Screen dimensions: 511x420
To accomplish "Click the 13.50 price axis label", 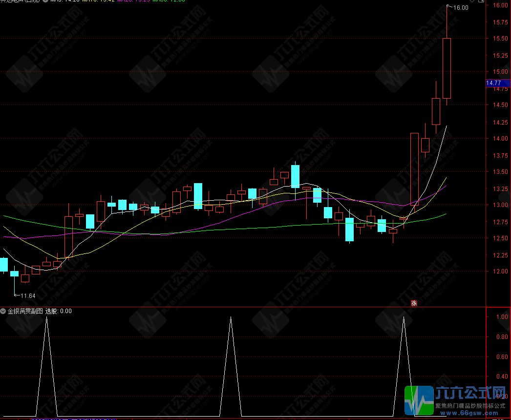I will click(500, 172).
